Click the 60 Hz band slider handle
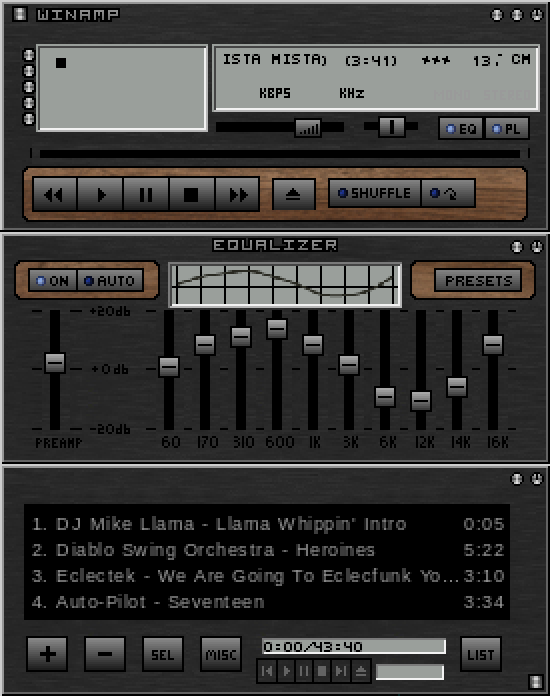 tap(169, 367)
